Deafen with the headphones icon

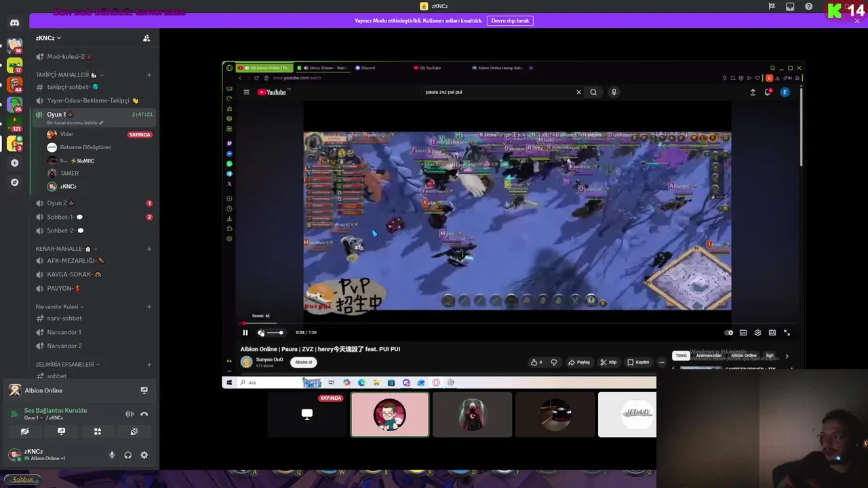coord(127,455)
